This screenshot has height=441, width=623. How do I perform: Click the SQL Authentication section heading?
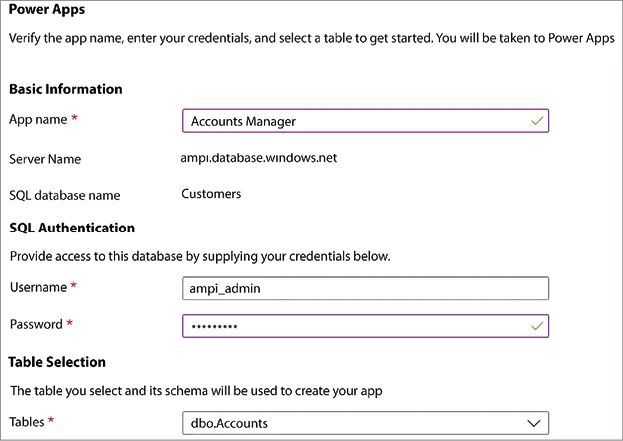(72, 228)
